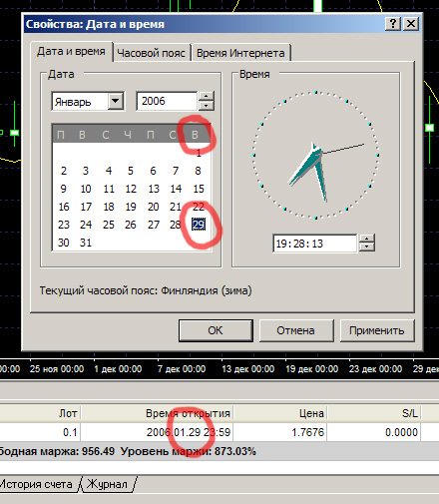Click the Отмена button

pyautogui.click(x=295, y=330)
